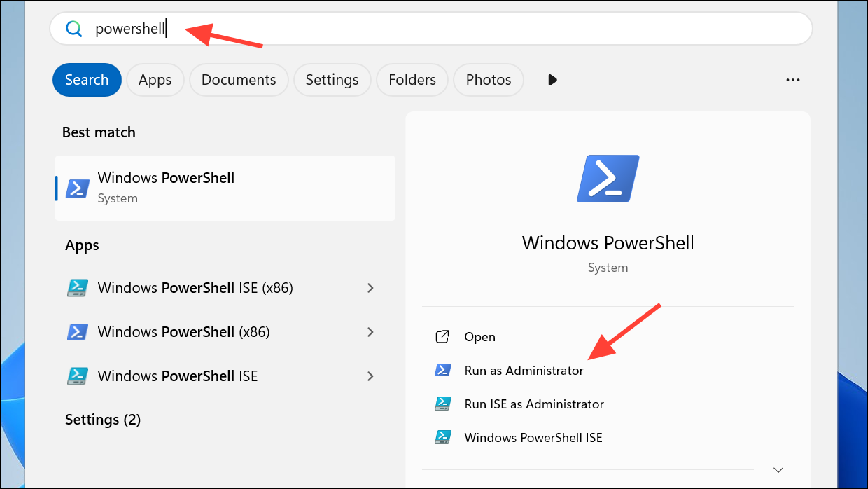
Task: Expand Windows PowerShell ISE options chevron
Action: [370, 376]
